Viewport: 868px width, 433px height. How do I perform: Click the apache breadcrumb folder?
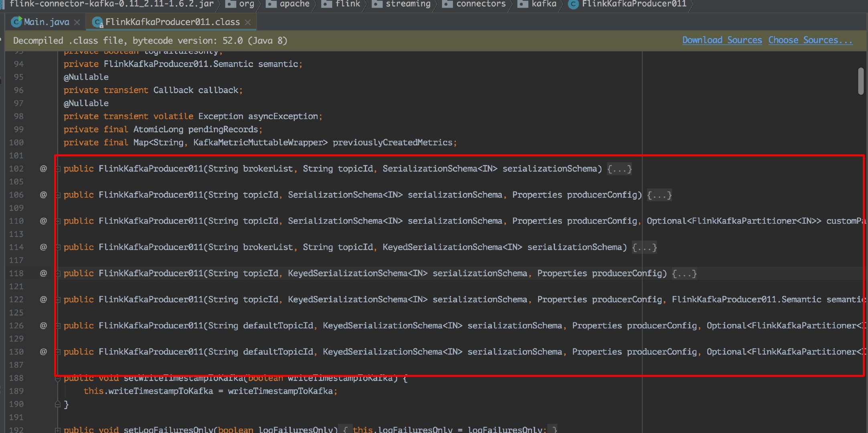(x=288, y=4)
